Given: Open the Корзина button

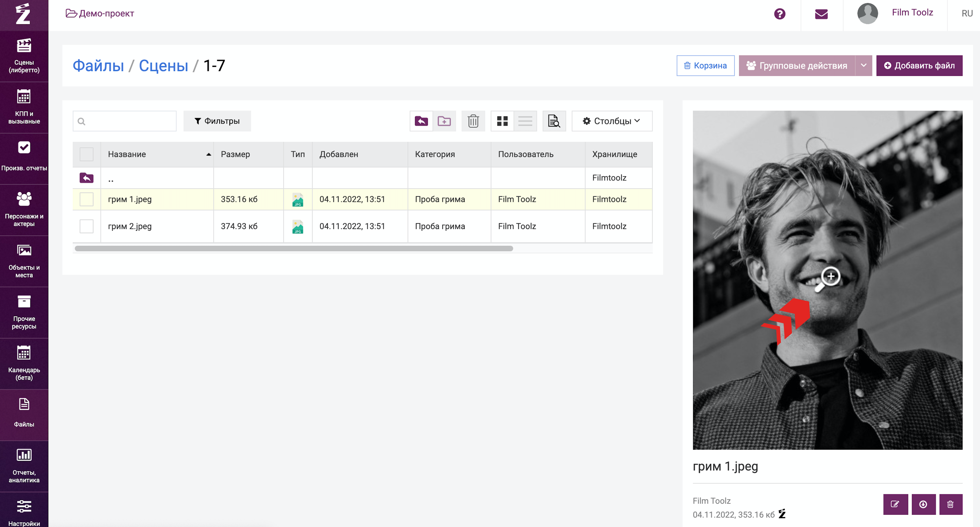Looking at the screenshot, I should click(705, 65).
